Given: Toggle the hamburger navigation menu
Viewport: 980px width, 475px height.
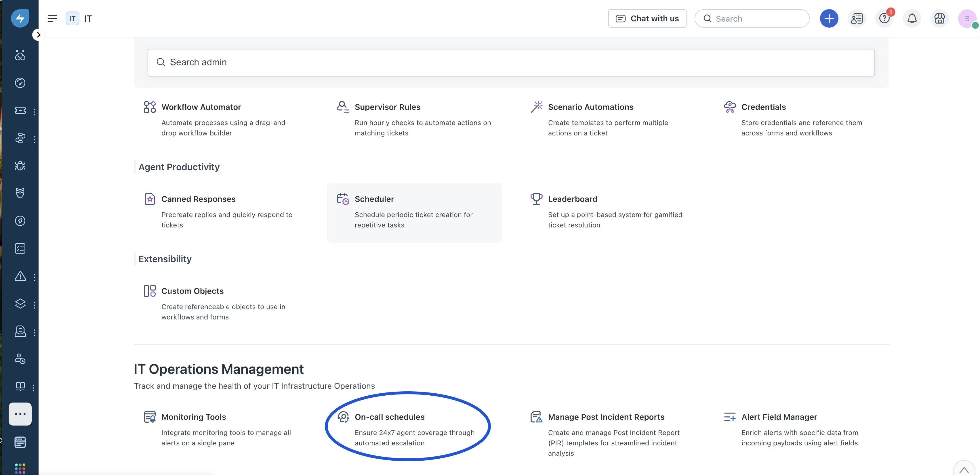Looking at the screenshot, I should (52, 19).
